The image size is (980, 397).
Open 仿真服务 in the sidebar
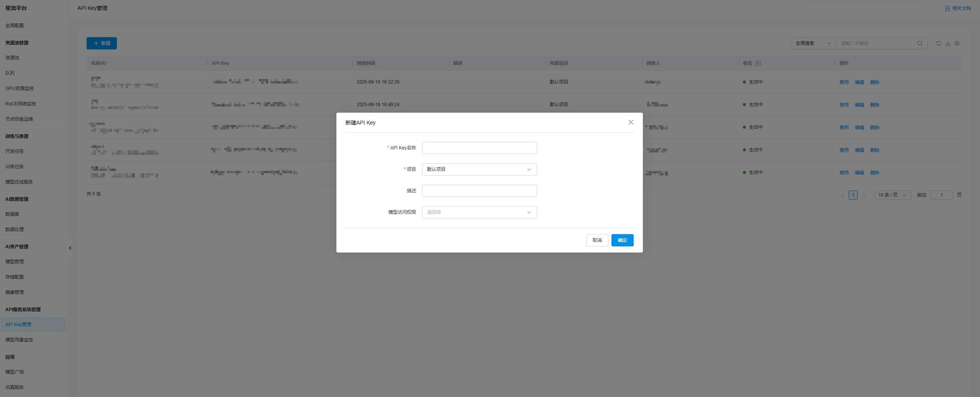[15, 387]
